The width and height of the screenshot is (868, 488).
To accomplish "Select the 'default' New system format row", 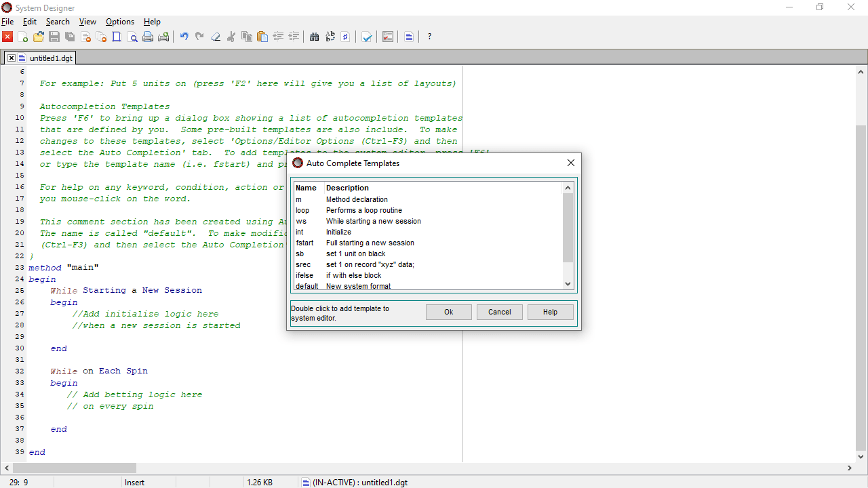I will [429, 286].
